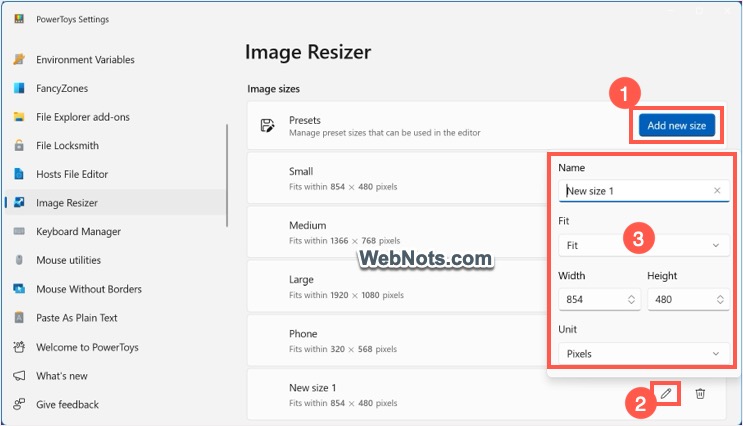Click the Add new size button
Screen dimensions: 743x426
[677, 126]
